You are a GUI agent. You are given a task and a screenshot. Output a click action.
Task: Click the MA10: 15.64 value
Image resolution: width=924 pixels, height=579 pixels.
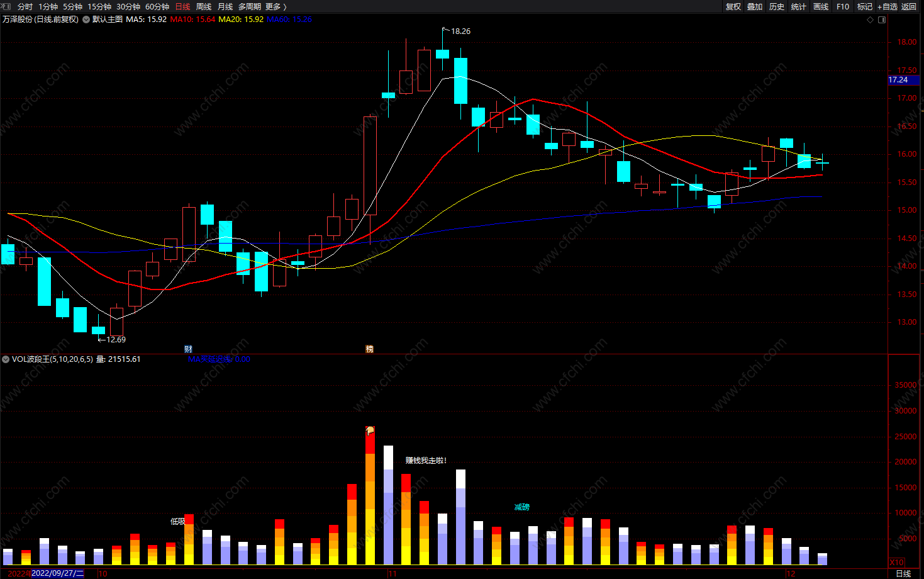[x=192, y=20]
